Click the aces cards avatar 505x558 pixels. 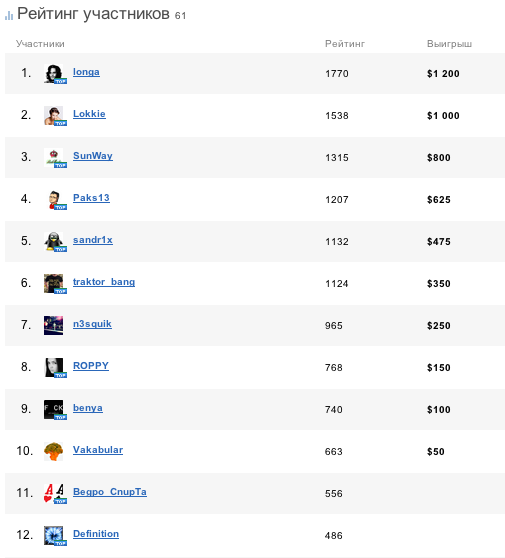tap(54, 494)
